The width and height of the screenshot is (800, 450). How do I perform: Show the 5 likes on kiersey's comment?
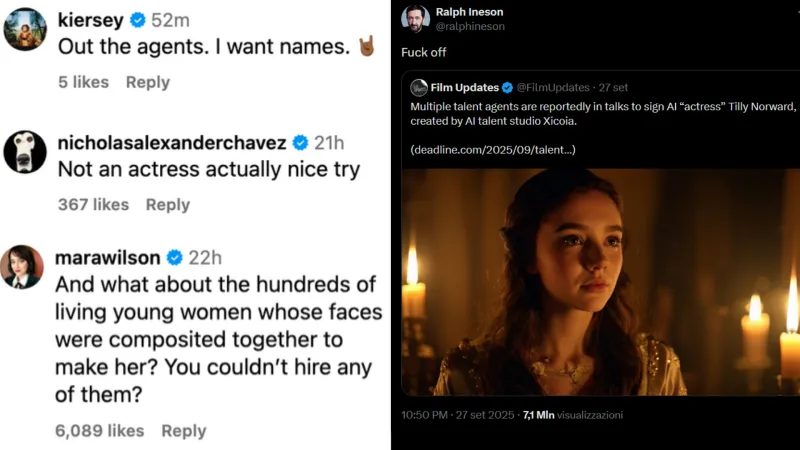[83, 82]
